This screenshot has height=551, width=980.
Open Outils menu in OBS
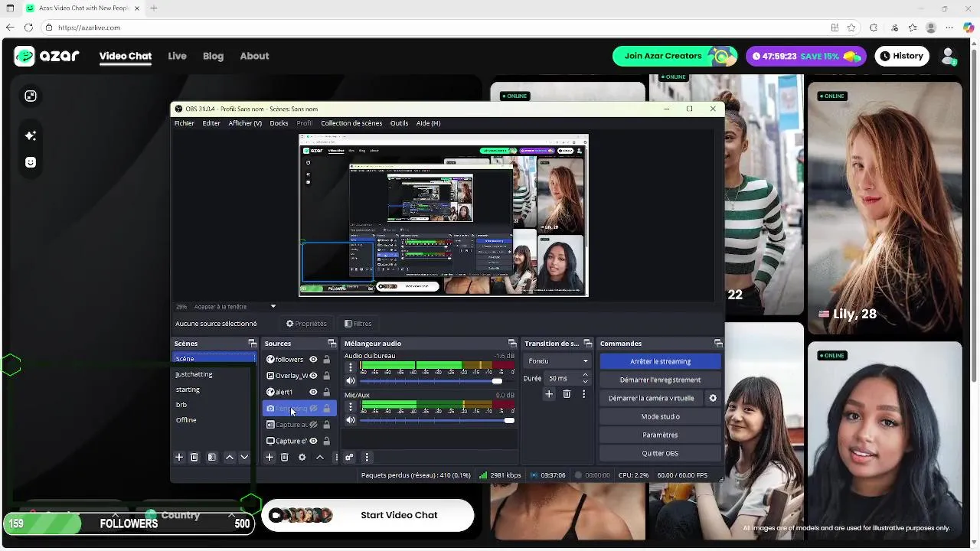[x=399, y=123]
